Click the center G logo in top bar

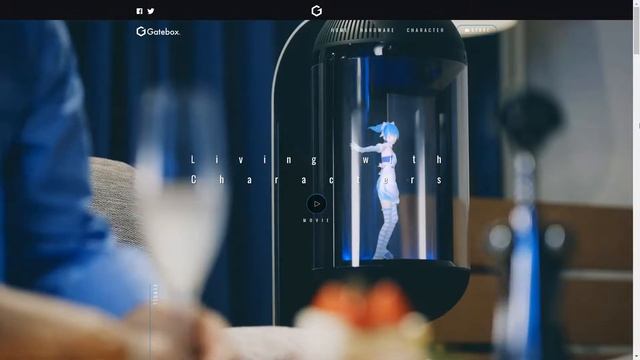(316, 11)
